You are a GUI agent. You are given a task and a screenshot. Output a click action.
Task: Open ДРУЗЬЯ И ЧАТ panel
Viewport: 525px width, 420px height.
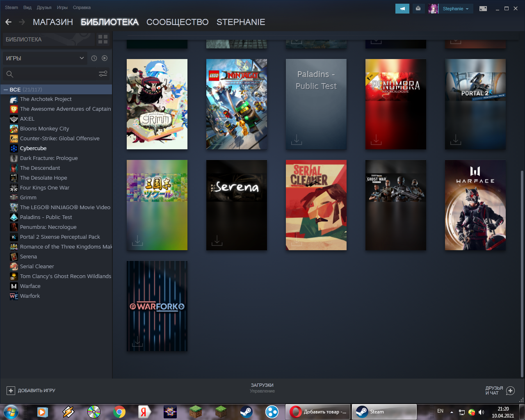500,390
